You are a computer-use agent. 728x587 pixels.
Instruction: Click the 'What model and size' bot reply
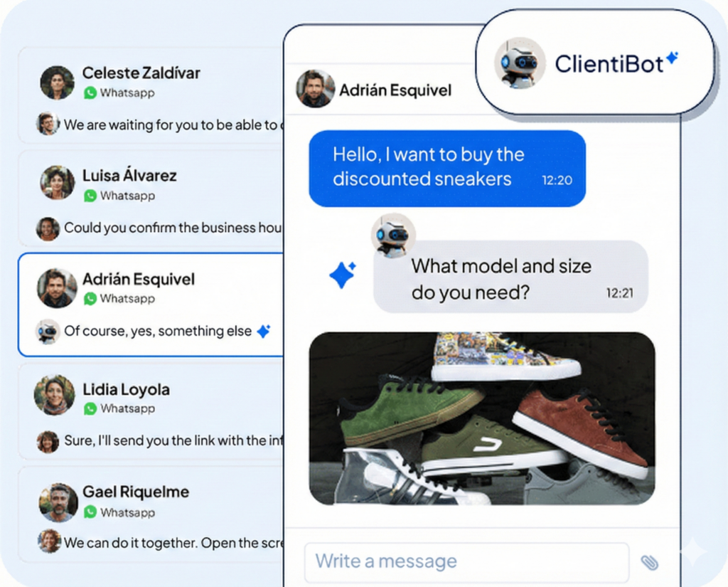(x=510, y=277)
